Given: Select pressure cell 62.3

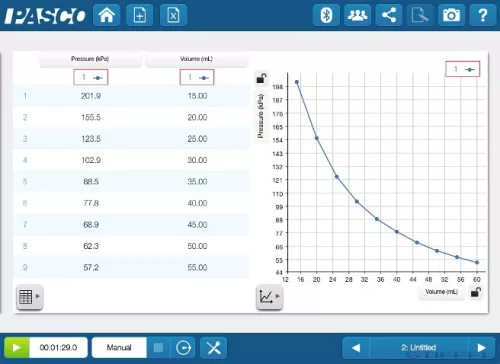Looking at the screenshot, I should (x=91, y=246).
